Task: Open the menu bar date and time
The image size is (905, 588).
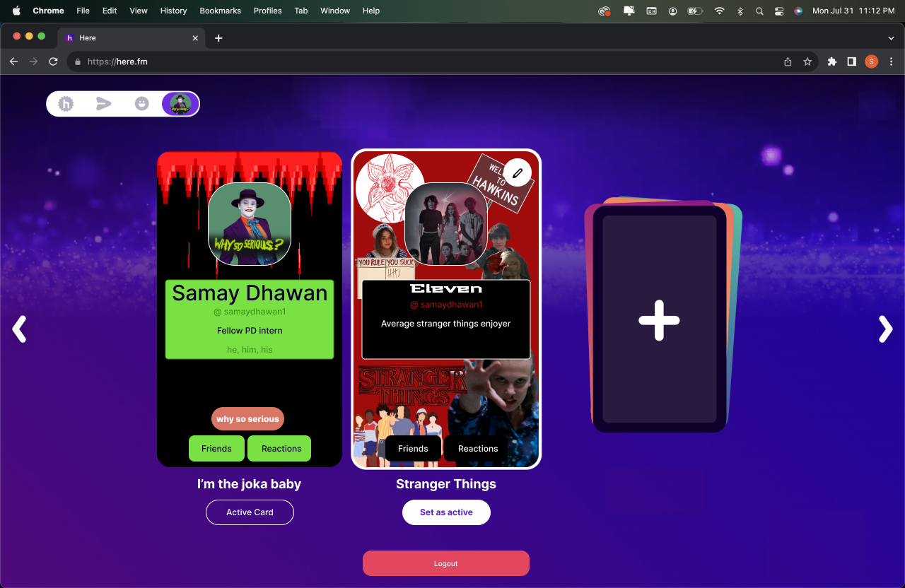Action: 853,11
